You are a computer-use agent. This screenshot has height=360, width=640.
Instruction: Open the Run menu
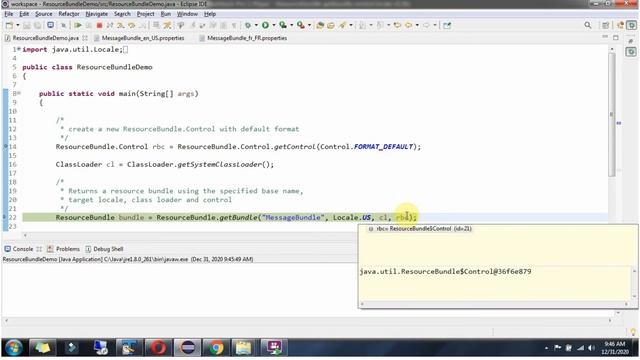click(x=166, y=14)
